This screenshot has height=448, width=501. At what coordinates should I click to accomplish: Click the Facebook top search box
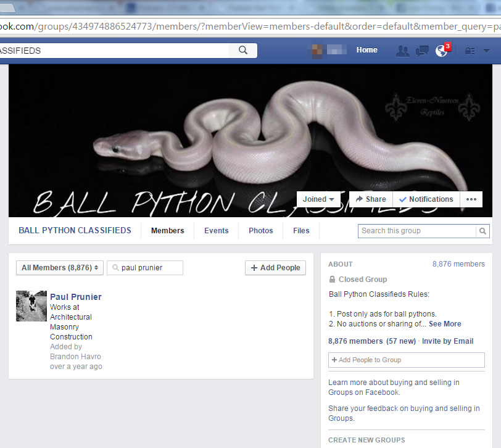[x=114, y=51]
